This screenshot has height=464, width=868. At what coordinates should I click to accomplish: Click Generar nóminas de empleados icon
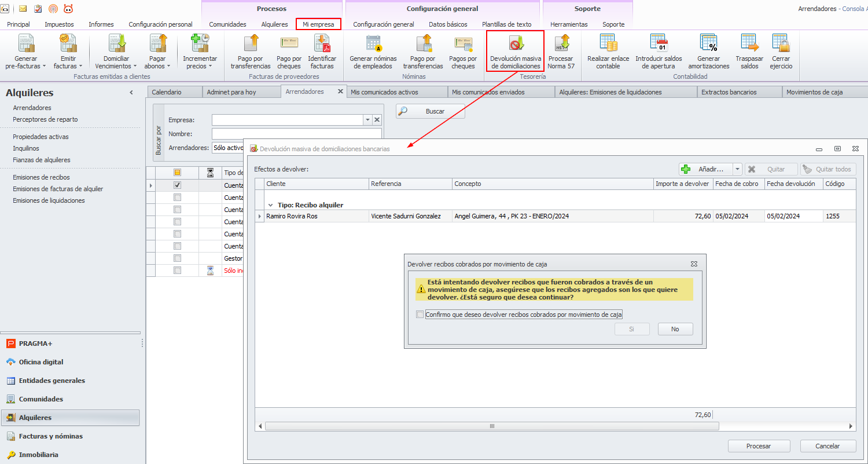click(x=373, y=44)
